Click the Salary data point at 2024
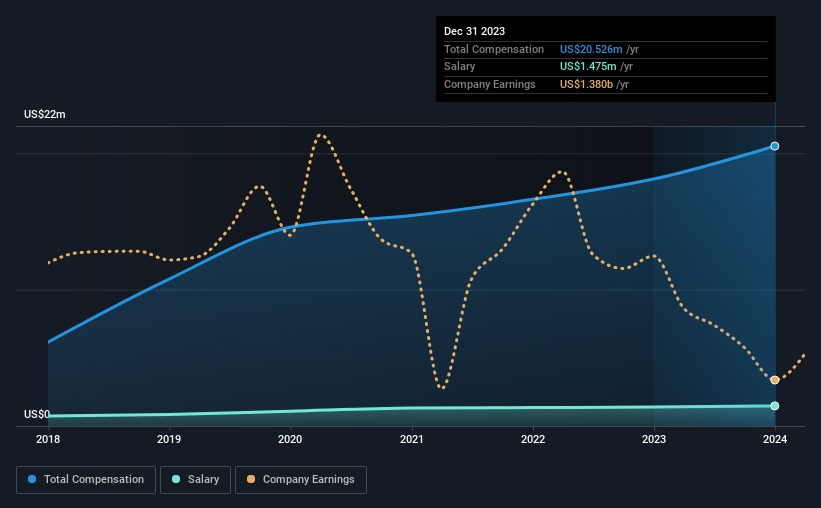The image size is (821, 508). [x=774, y=406]
